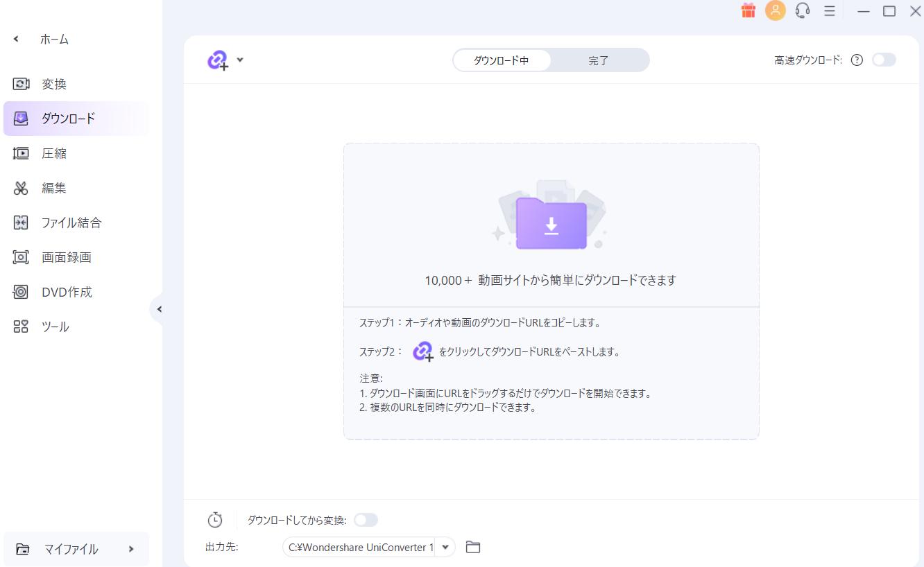Open DVD作成 in the sidebar

tap(76, 292)
